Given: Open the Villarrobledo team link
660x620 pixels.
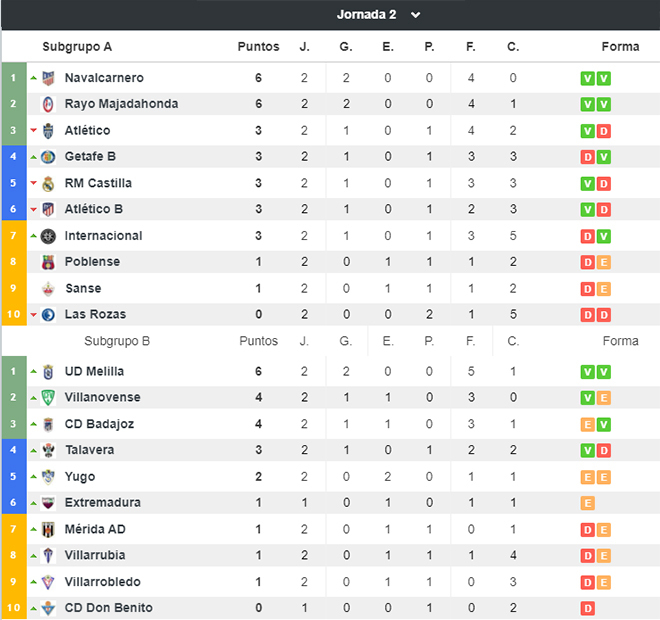Looking at the screenshot, I should (x=103, y=582).
